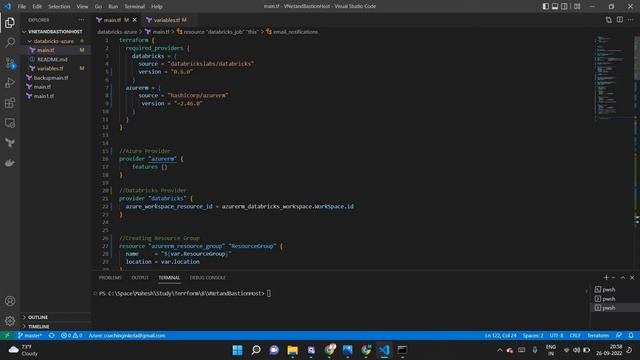640x360 pixels.
Task: Click the master branch status bar item
Action: 30,336
